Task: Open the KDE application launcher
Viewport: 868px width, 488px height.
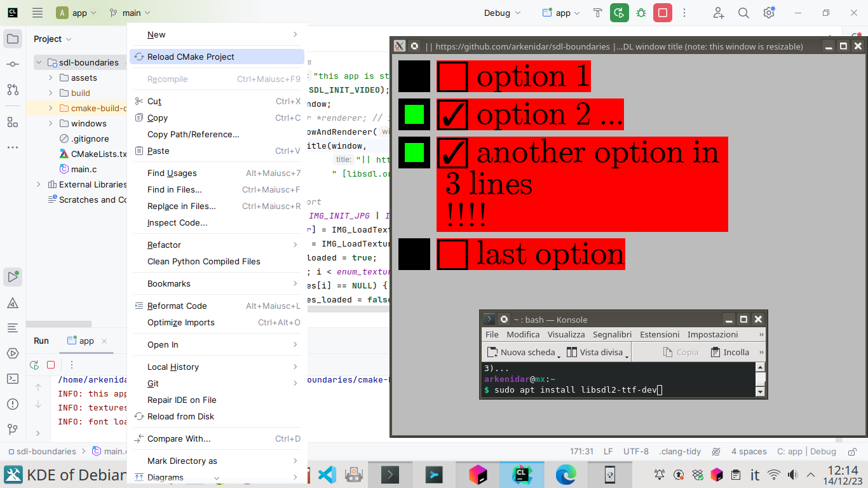Action: tap(13, 475)
